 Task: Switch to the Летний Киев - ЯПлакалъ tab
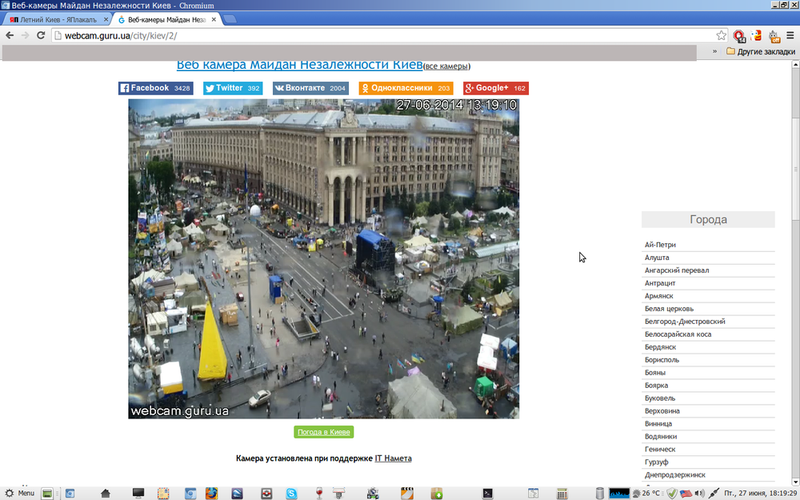coord(56,19)
